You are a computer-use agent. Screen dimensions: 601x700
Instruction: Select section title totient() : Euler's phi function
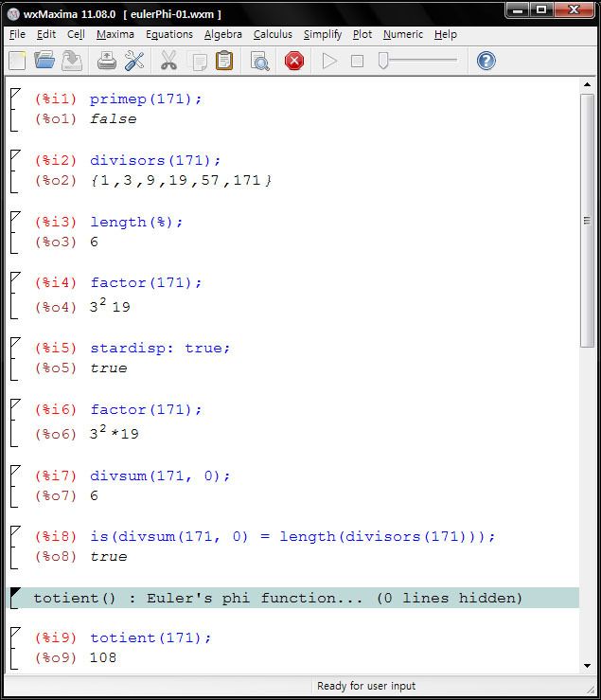[x=199, y=598]
